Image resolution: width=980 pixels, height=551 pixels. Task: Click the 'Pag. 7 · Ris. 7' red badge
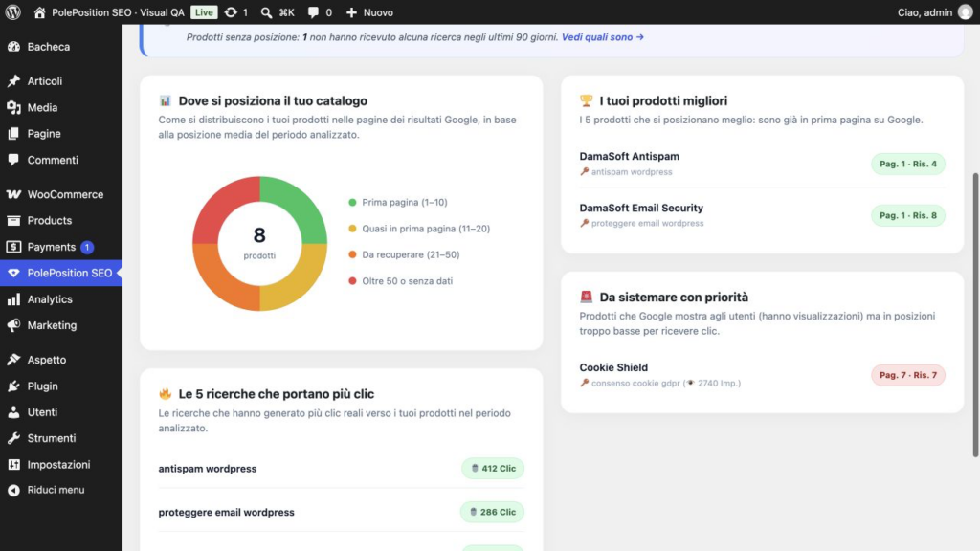click(908, 375)
